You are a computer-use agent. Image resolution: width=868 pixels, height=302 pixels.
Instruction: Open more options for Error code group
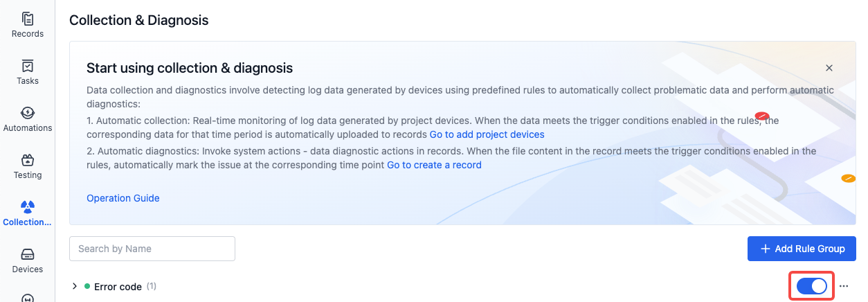coord(843,286)
